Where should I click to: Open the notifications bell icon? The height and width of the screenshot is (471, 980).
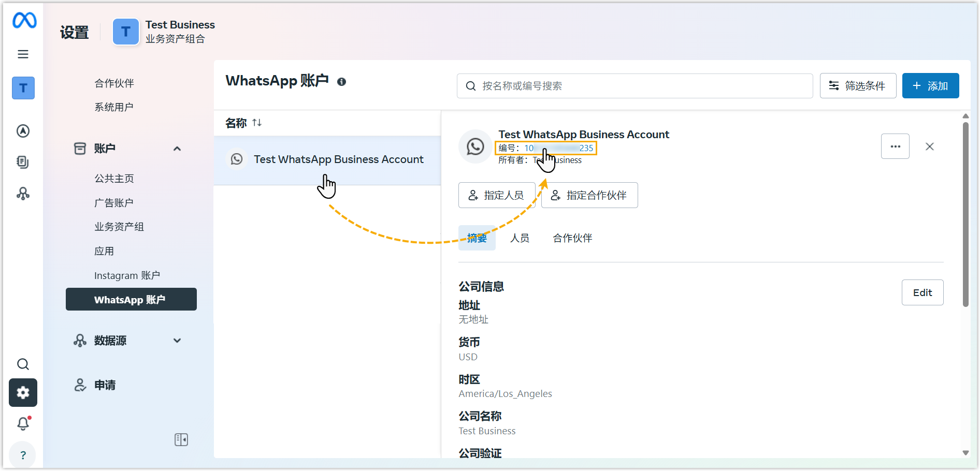coord(23,424)
